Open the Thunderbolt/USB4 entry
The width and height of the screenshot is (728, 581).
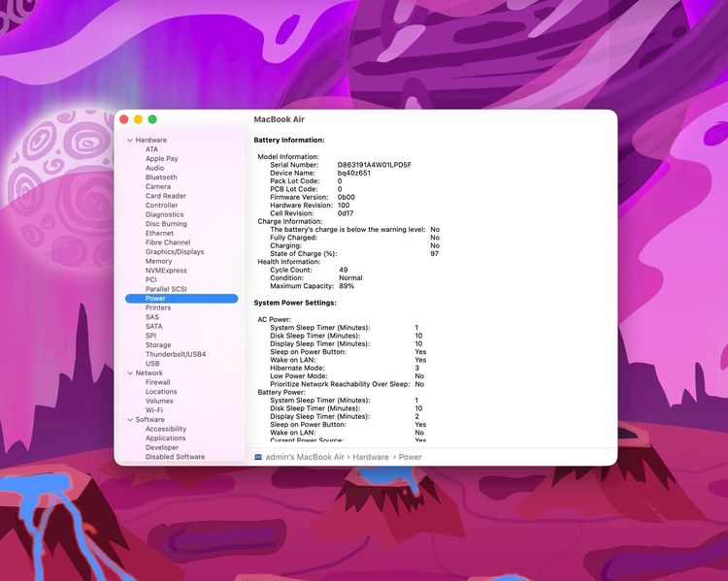click(x=176, y=355)
